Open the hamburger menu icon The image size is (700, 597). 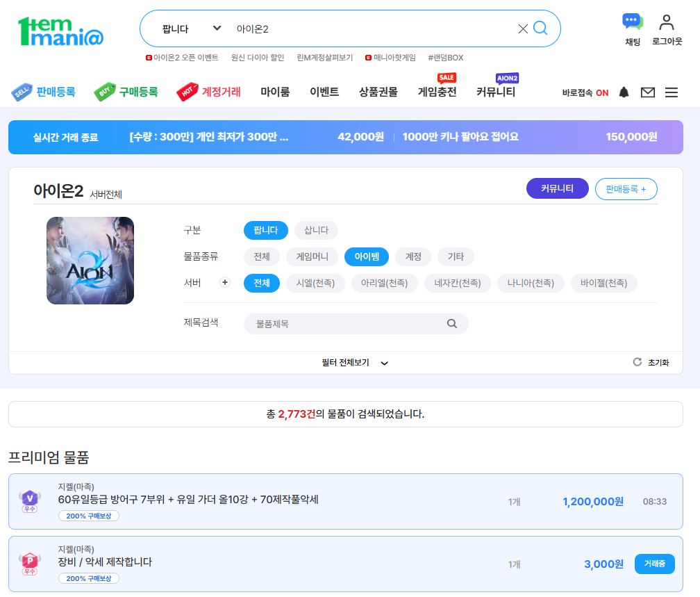pyautogui.click(x=672, y=92)
